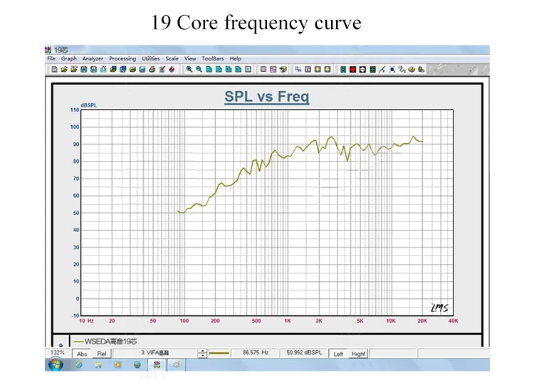Image resolution: width=534 pixels, height=392 pixels.
Task: Click the red circle icon
Action: click(353, 70)
